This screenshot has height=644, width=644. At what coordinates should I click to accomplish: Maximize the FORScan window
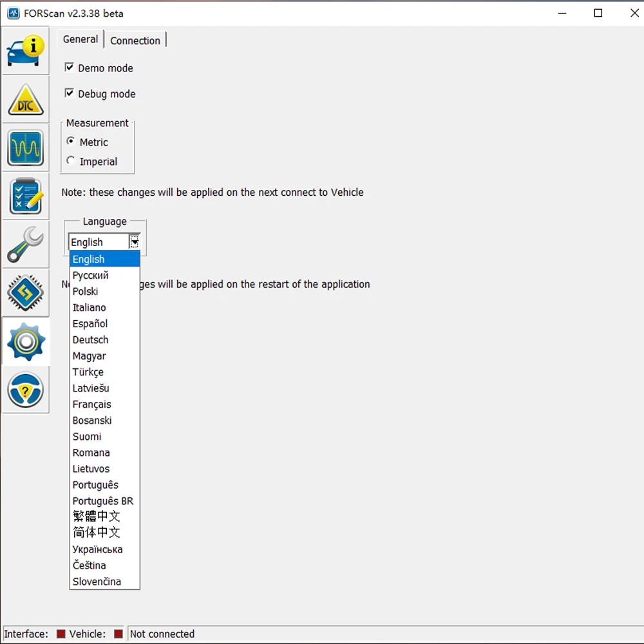(x=598, y=13)
